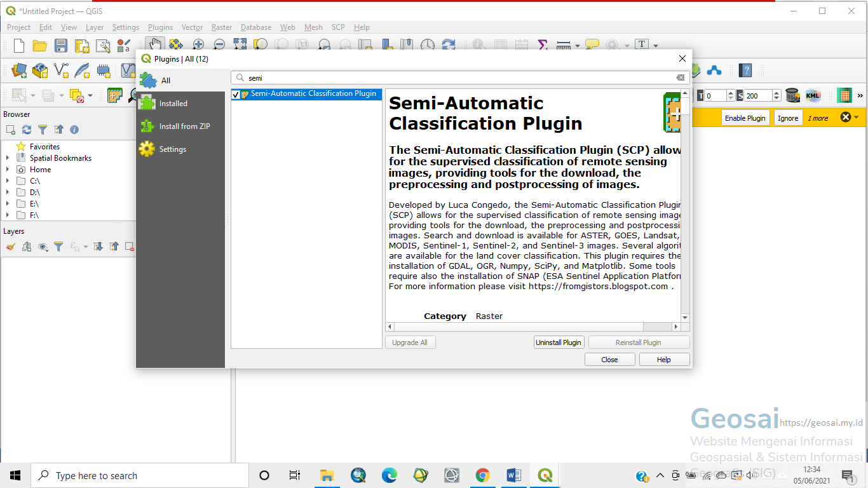Viewport: 868px width, 488px height.
Task: Expand the D:\ drive in Browser
Action: pyautogui.click(x=8, y=193)
